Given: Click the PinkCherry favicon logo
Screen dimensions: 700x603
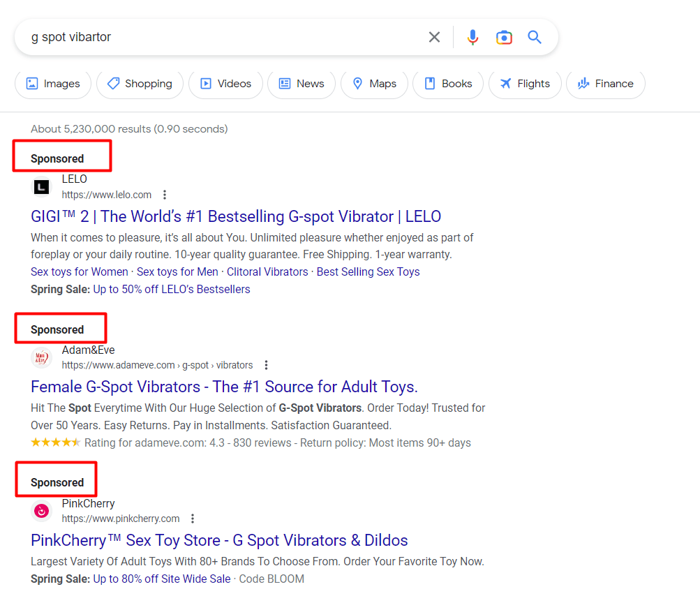Looking at the screenshot, I should click(x=41, y=511).
